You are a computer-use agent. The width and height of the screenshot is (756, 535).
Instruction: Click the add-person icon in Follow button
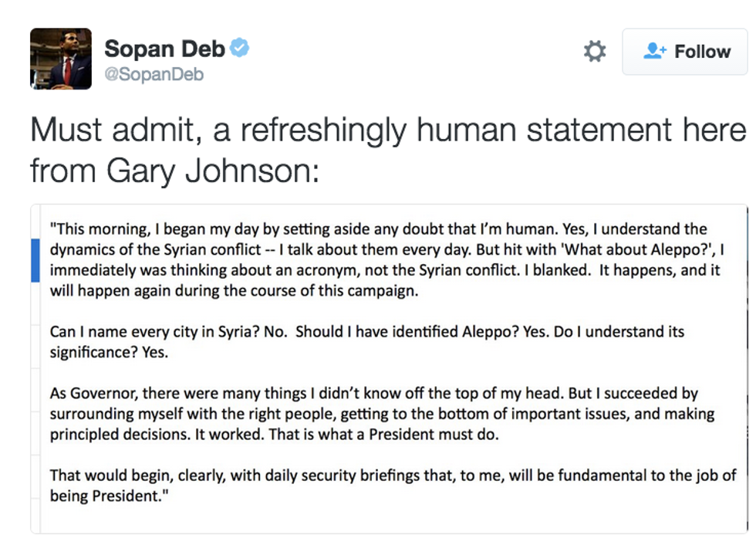pyautogui.click(x=655, y=52)
